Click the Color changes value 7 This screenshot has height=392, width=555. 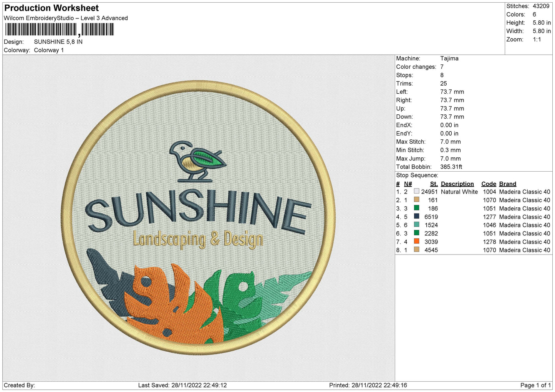442,67
